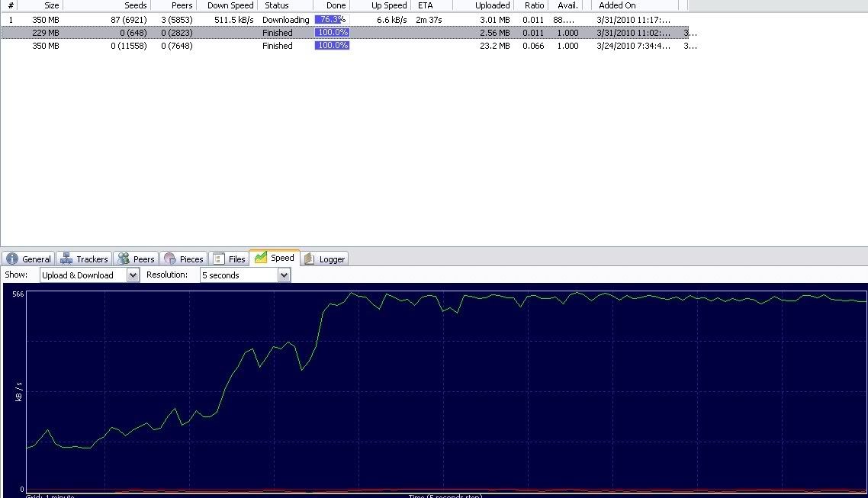Click the 0 (11558) seeds value
Screen dimensions: 868x498
click(x=128, y=46)
